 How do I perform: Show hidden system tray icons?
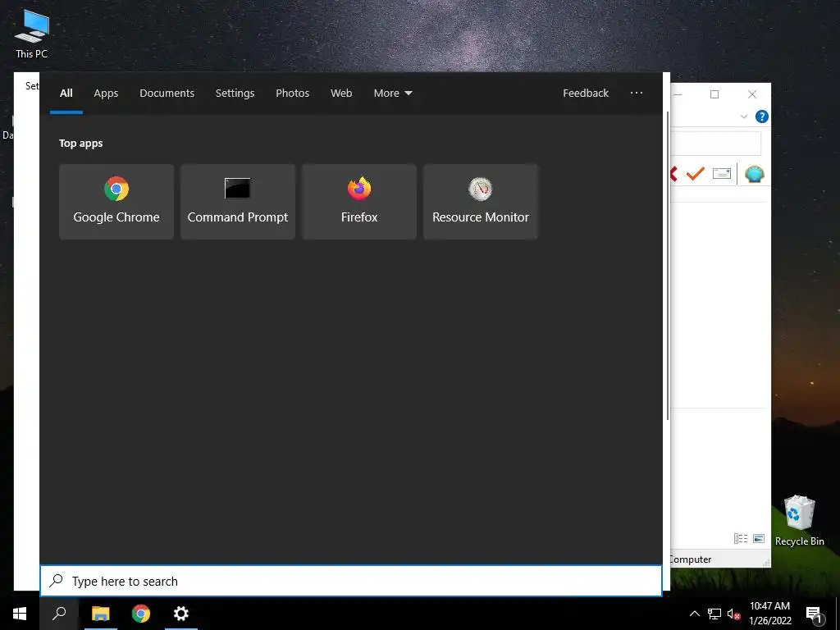[694, 614]
